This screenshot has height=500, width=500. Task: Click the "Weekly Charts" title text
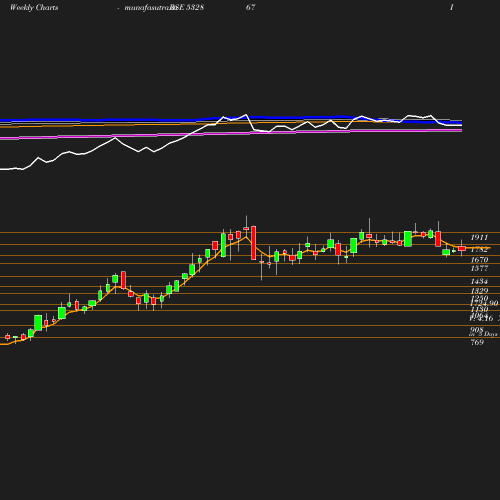34,7
